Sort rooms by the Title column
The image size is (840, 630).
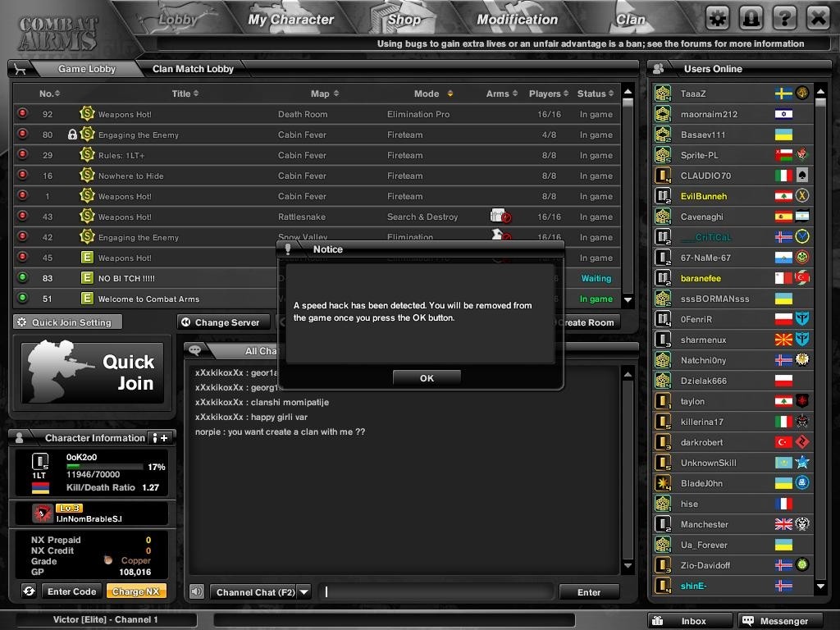point(185,94)
